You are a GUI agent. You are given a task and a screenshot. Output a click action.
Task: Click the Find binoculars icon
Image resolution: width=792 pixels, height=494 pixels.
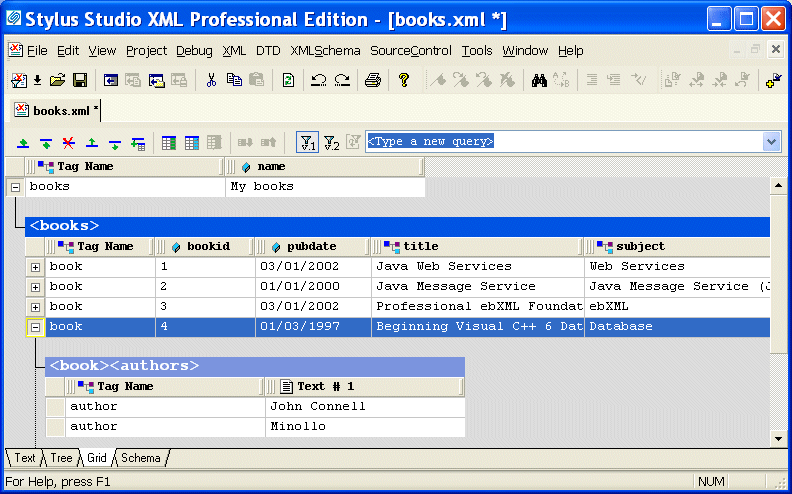(x=539, y=81)
